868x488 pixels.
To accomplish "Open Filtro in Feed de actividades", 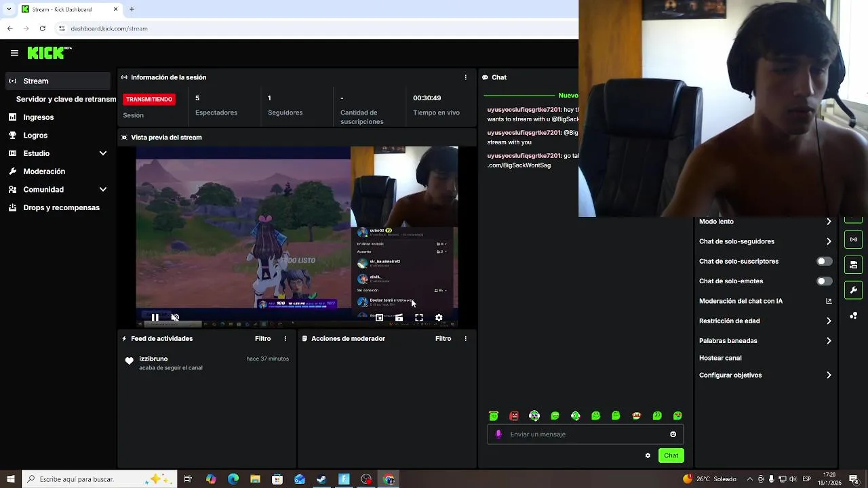I will [x=262, y=338].
